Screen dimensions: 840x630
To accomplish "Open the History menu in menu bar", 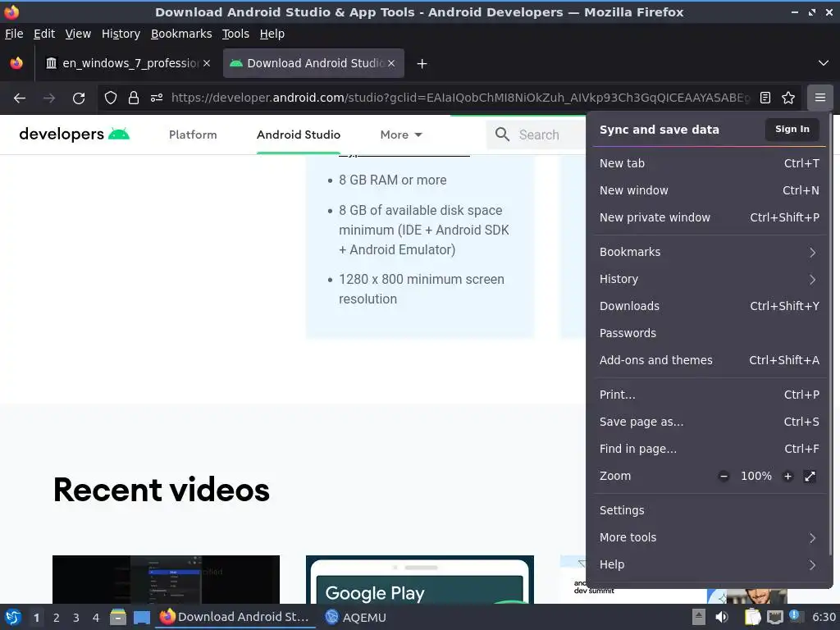I will [x=121, y=34].
